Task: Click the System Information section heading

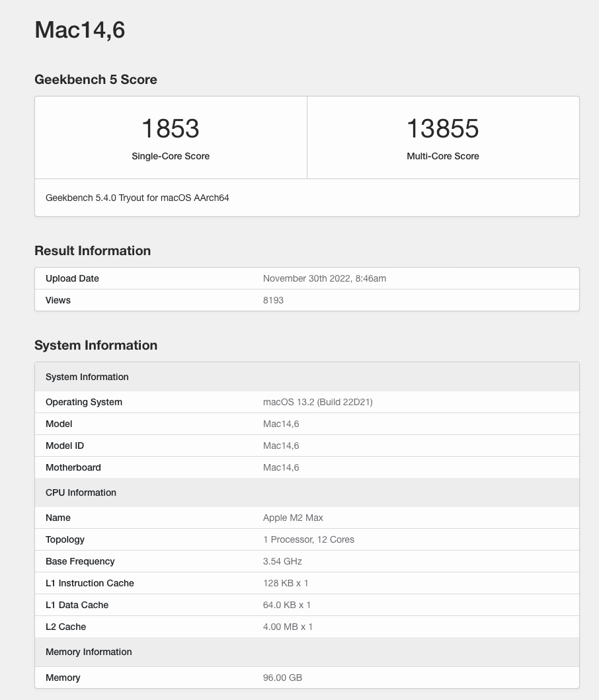Action: (x=96, y=345)
